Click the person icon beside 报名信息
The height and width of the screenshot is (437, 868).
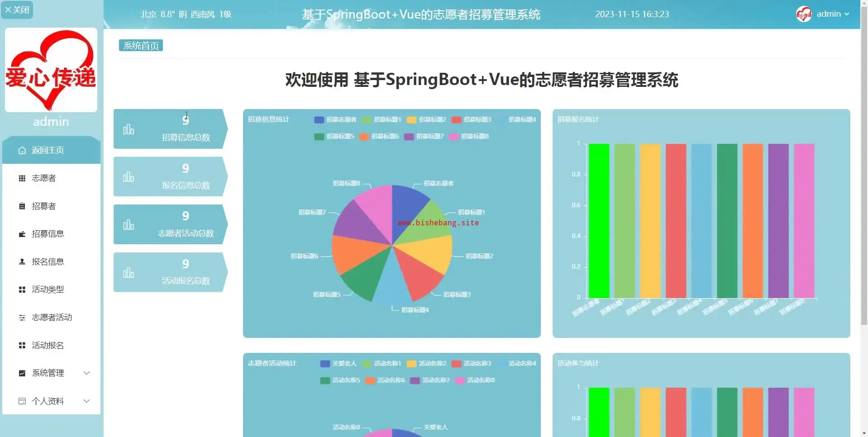click(x=22, y=261)
